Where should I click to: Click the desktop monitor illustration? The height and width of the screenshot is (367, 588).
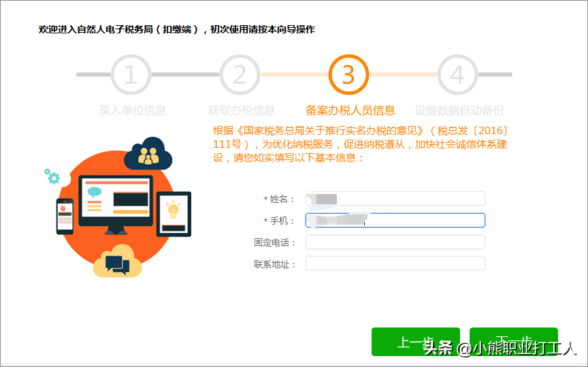pos(116,204)
